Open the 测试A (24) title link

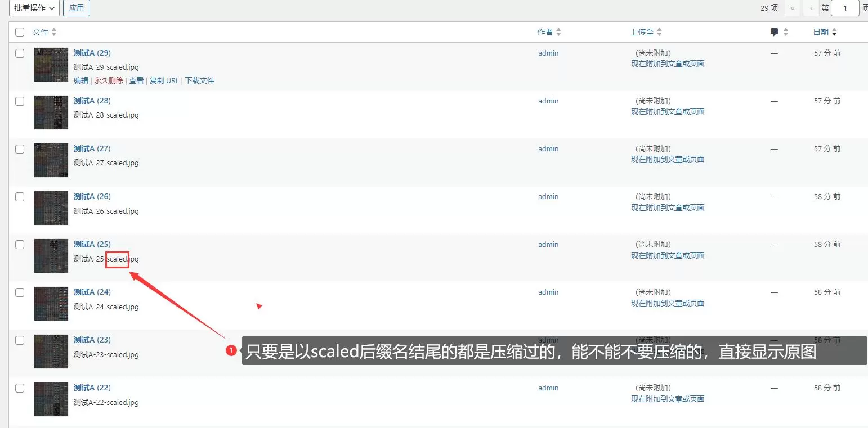(x=92, y=292)
